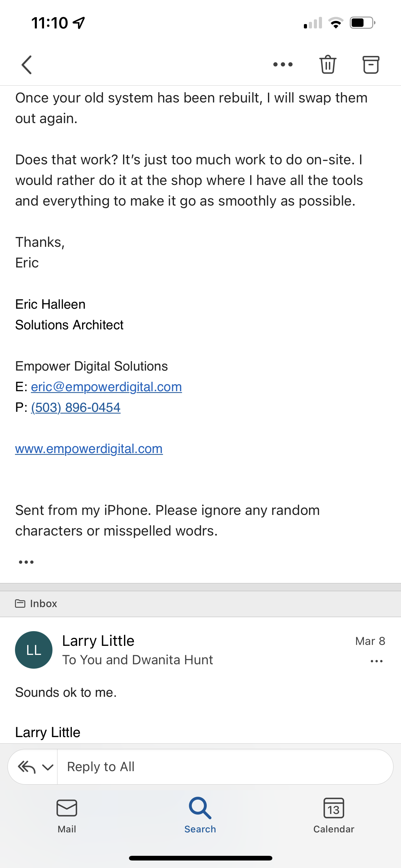Image resolution: width=401 pixels, height=868 pixels.
Task: Open the eric@empowerdigital.com email link
Action: point(106,387)
